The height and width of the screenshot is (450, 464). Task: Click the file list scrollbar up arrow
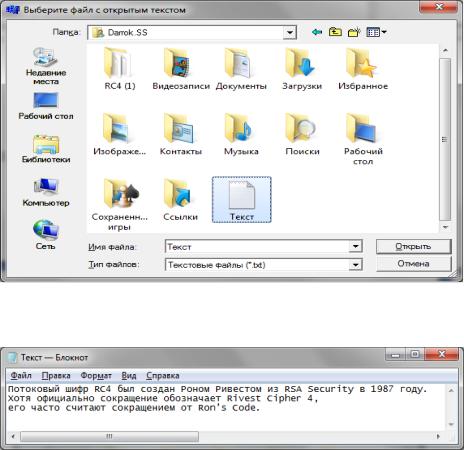pyautogui.click(x=445, y=51)
